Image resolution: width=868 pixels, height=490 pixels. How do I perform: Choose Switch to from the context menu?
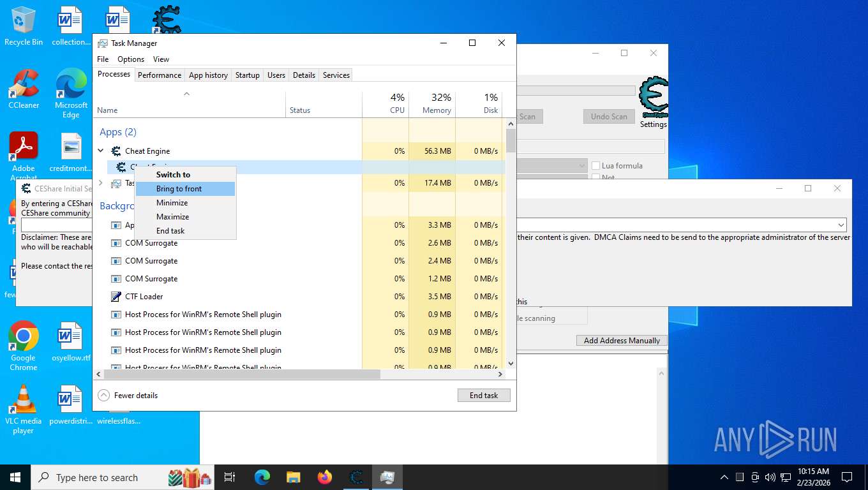[x=185, y=175]
